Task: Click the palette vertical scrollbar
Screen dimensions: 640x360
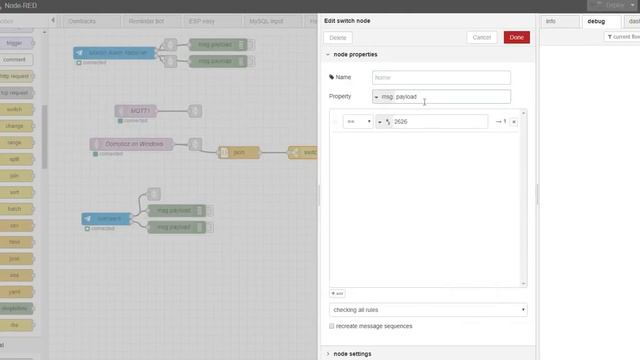Action: tap(44, 137)
